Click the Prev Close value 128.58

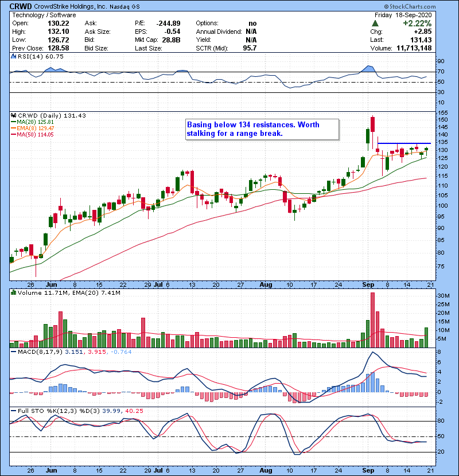(x=59, y=48)
